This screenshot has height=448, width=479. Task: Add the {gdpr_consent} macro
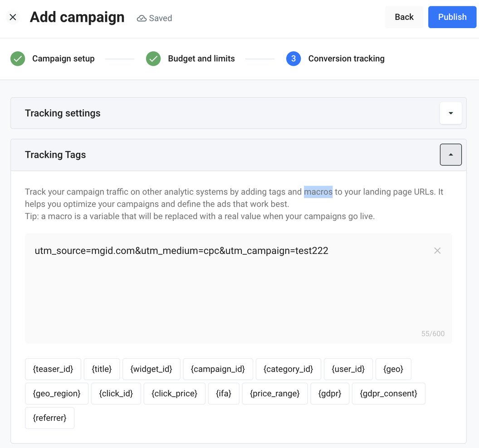click(x=388, y=394)
